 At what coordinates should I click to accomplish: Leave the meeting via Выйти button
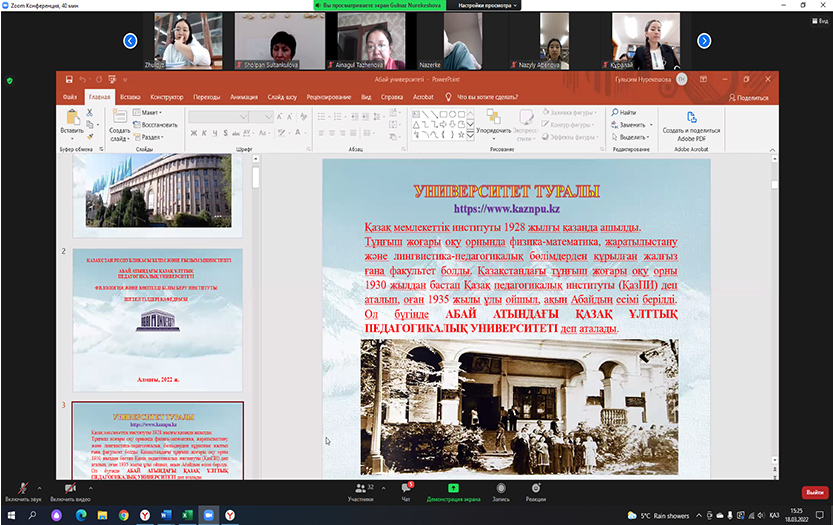(813, 492)
